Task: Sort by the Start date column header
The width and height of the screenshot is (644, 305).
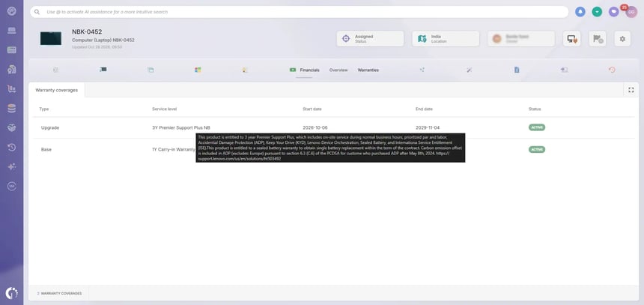Action: (x=312, y=109)
